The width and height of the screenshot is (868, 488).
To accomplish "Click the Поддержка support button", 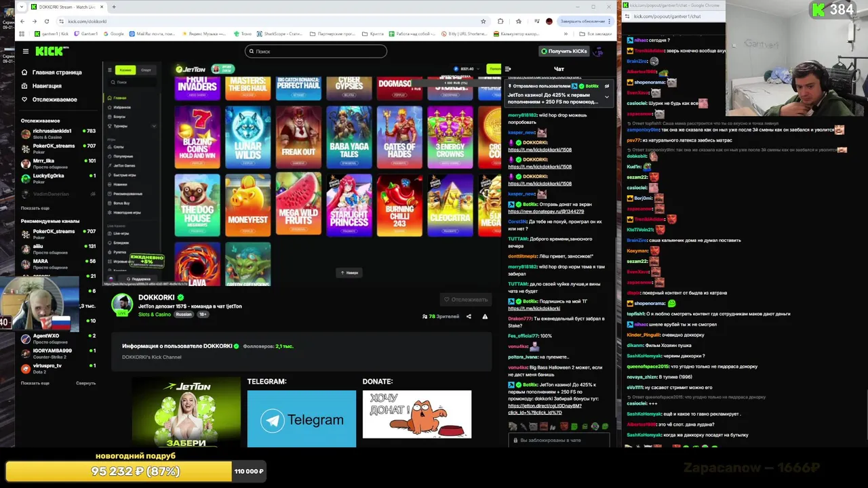I will [x=138, y=279].
